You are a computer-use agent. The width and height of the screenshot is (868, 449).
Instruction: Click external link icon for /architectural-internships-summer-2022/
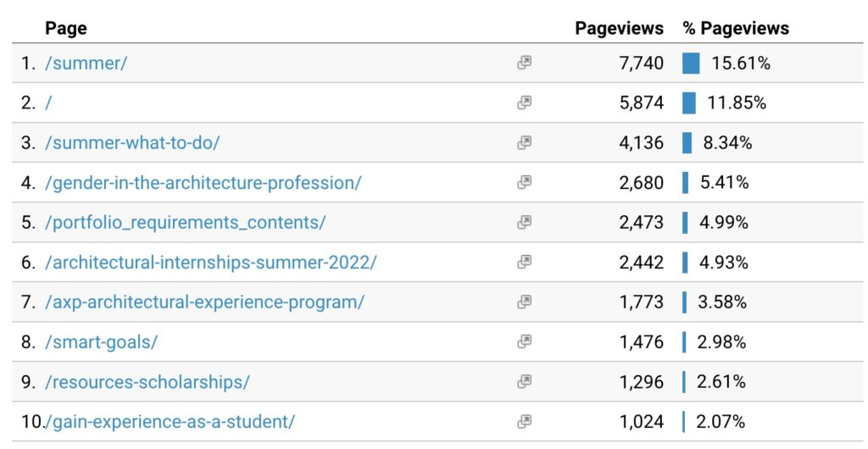[524, 262]
